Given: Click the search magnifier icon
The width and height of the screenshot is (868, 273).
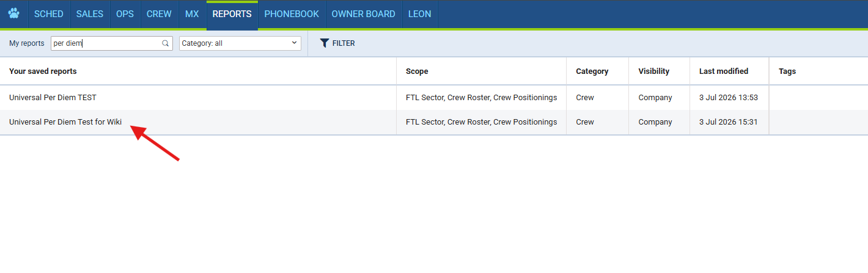Looking at the screenshot, I should [165, 43].
